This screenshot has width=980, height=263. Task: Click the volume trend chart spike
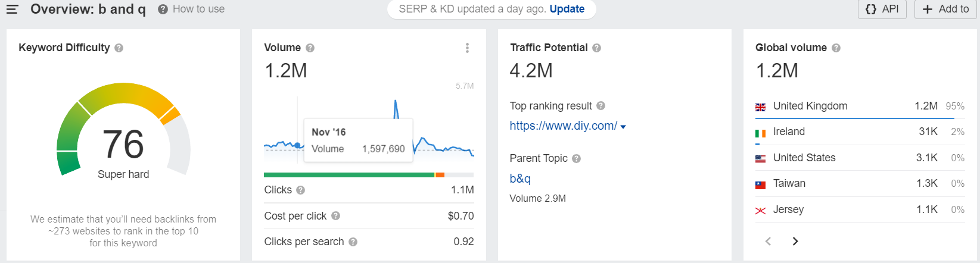(396, 109)
